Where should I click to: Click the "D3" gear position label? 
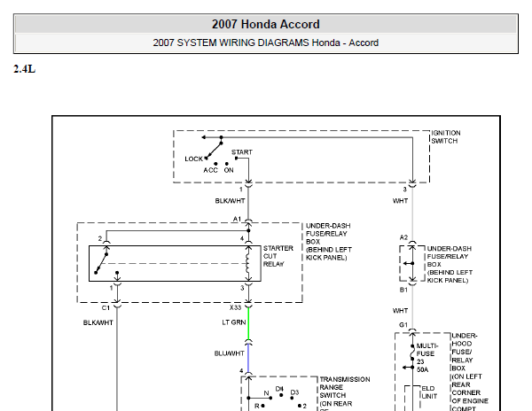click(x=294, y=392)
